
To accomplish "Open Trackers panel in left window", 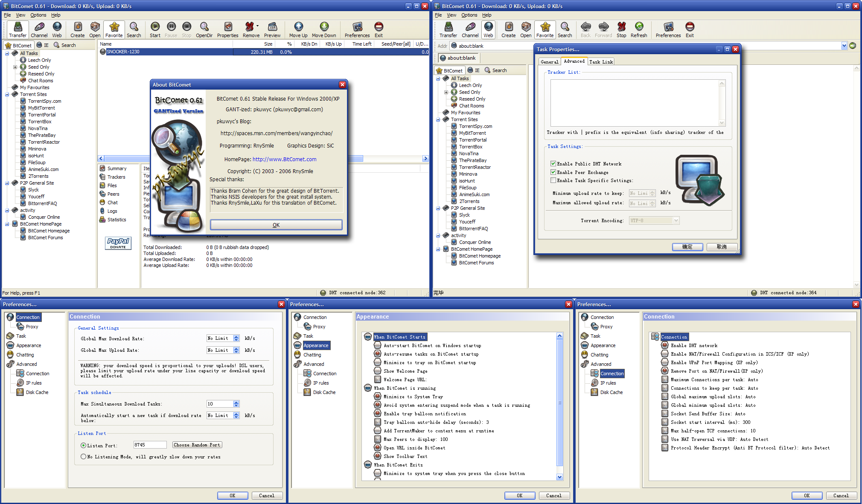I will click(113, 177).
